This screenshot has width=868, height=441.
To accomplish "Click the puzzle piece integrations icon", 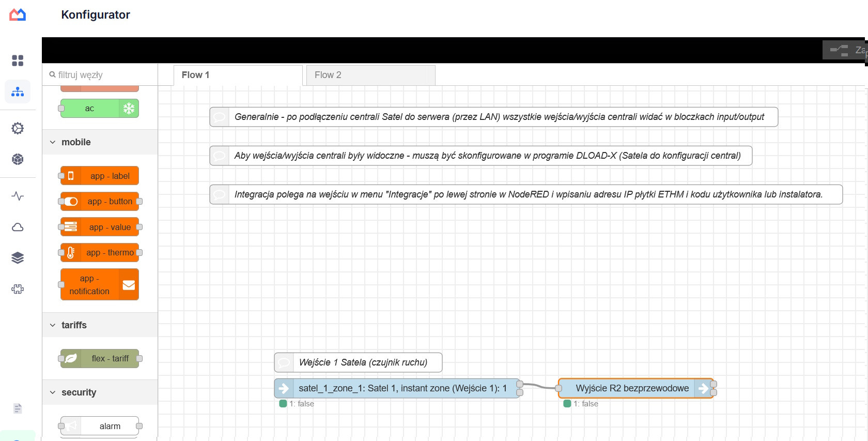I will [x=18, y=289].
